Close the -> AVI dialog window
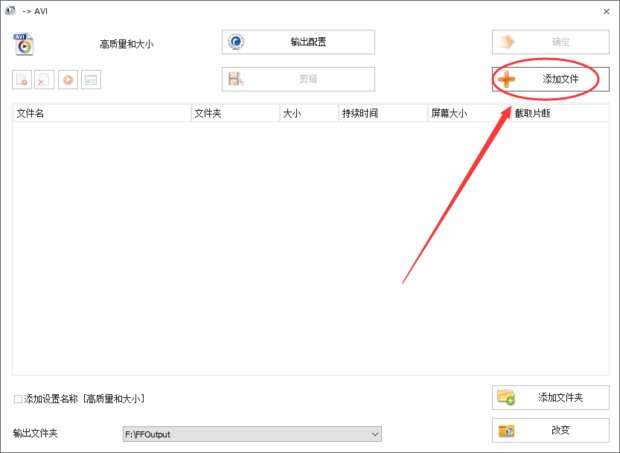Image resolution: width=620 pixels, height=453 pixels. (606, 12)
